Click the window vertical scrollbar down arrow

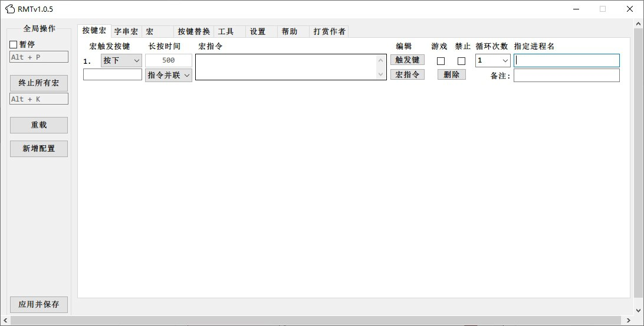coord(639,311)
